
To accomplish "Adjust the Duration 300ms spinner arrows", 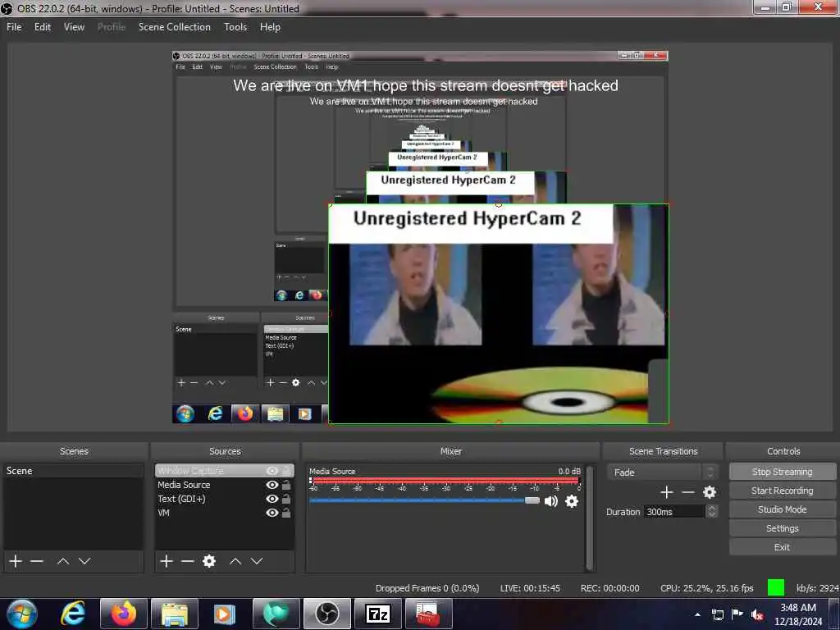I will (x=712, y=512).
